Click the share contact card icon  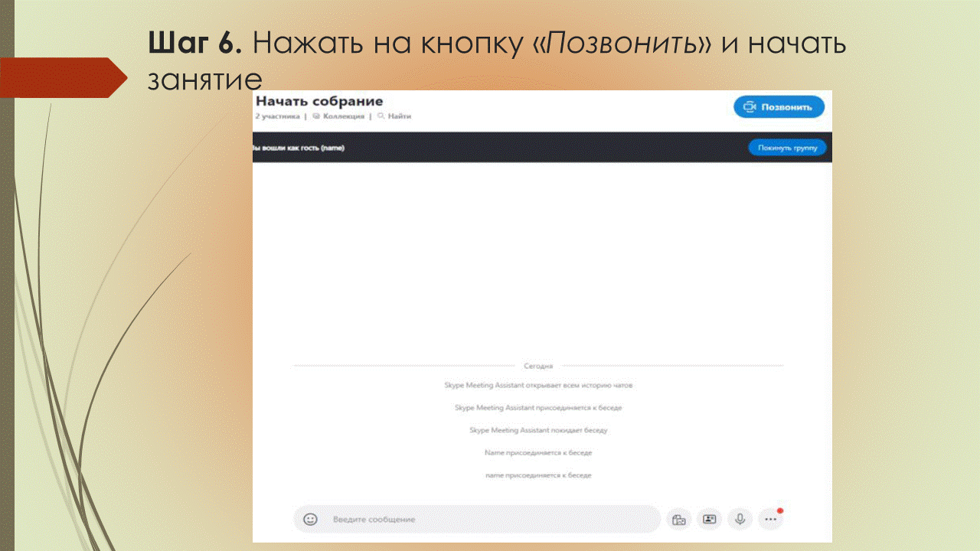[x=710, y=519]
